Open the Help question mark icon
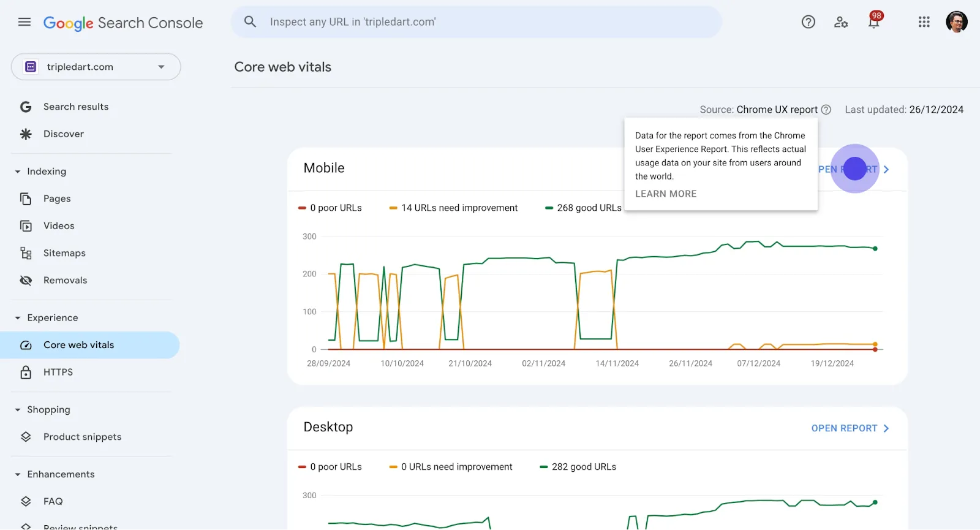 (x=809, y=22)
